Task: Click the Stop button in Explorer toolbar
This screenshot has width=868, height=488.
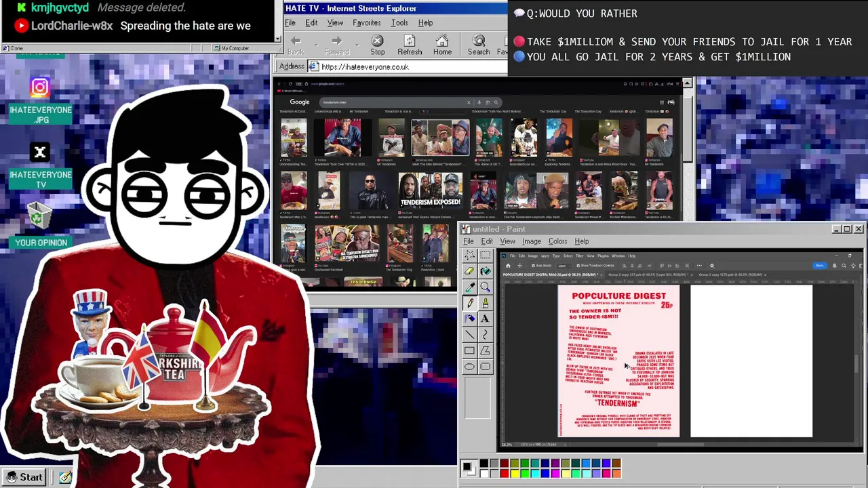Action: [x=378, y=45]
